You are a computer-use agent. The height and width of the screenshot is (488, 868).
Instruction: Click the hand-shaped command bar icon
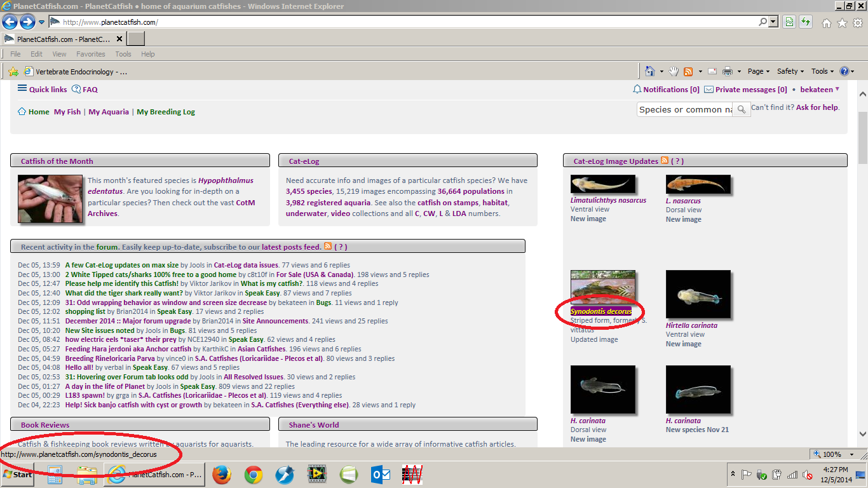tap(674, 71)
